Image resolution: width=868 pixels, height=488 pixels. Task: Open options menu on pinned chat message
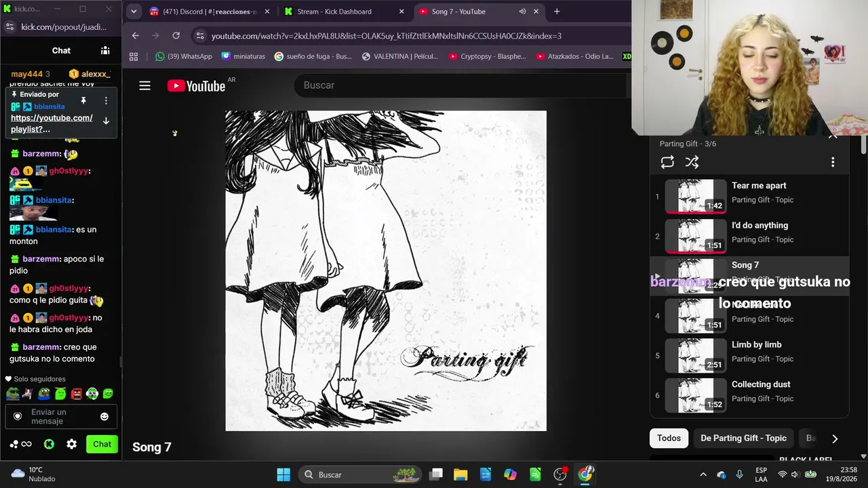click(x=106, y=100)
